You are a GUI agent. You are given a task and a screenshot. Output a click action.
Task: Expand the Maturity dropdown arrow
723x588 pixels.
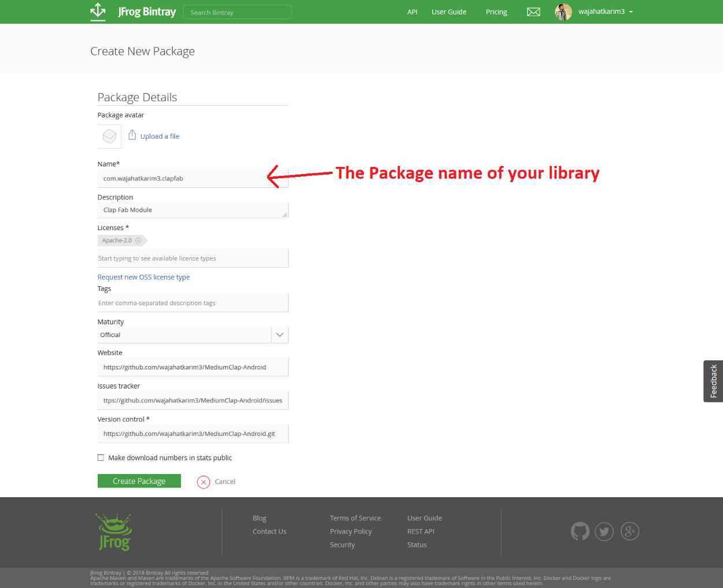pos(280,335)
